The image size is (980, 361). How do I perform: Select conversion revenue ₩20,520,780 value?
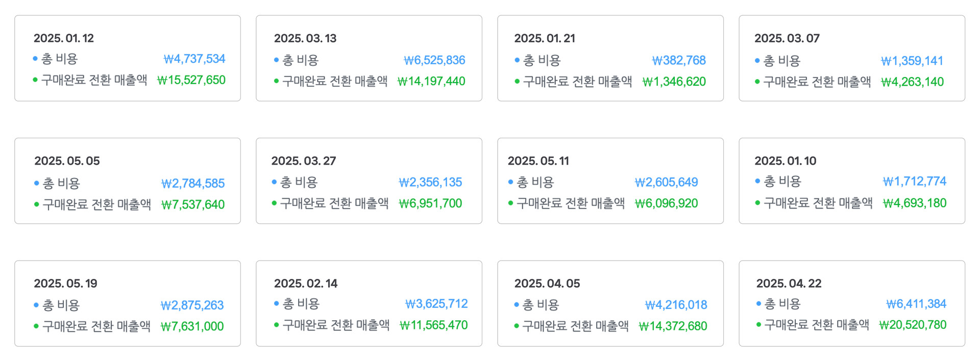(x=913, y=324)
